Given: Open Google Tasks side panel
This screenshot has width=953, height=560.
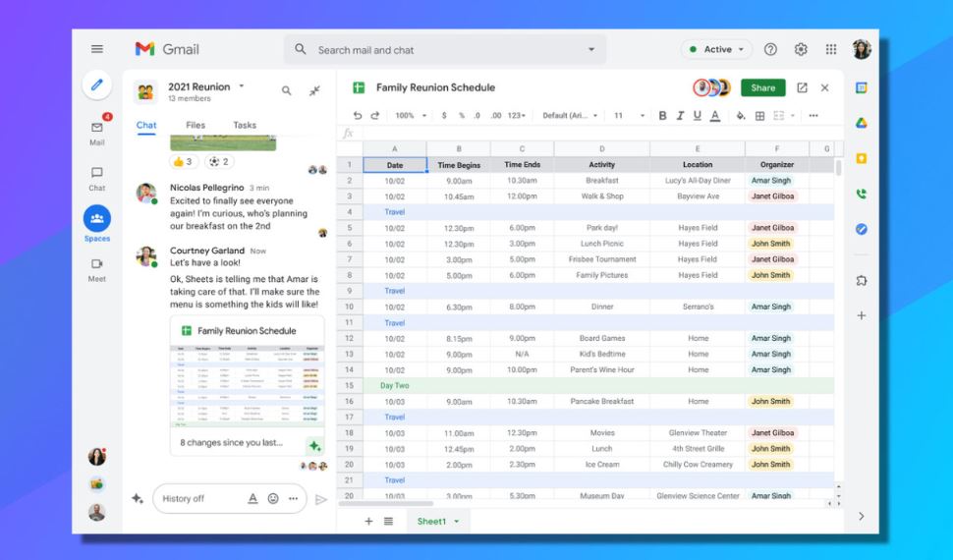Looking at the screenshot, I should pyautogui.click(x=862, y=229).
